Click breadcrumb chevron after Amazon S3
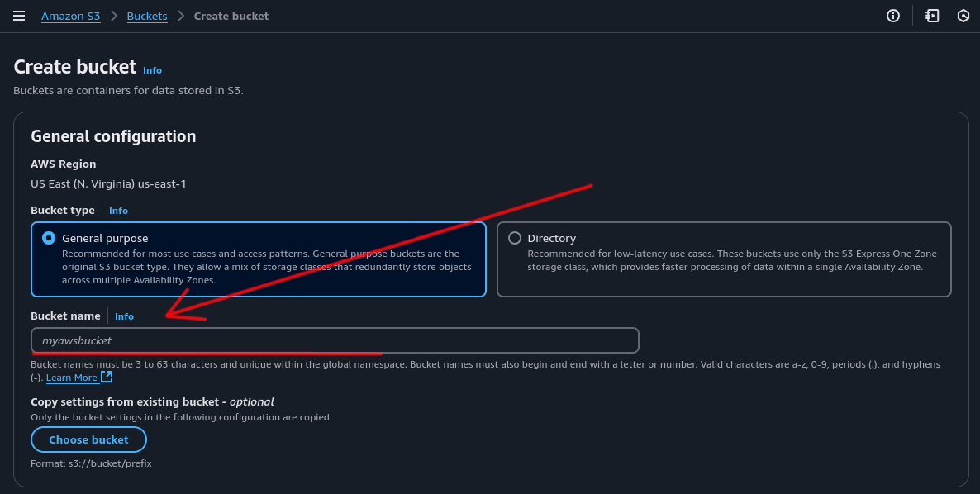 tap(113, 16)
